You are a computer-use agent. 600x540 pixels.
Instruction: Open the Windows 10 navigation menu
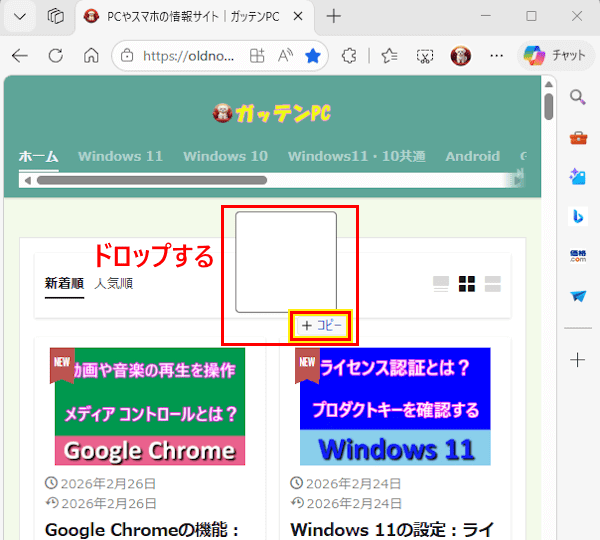pyautogui.click(x=225, y=157)
